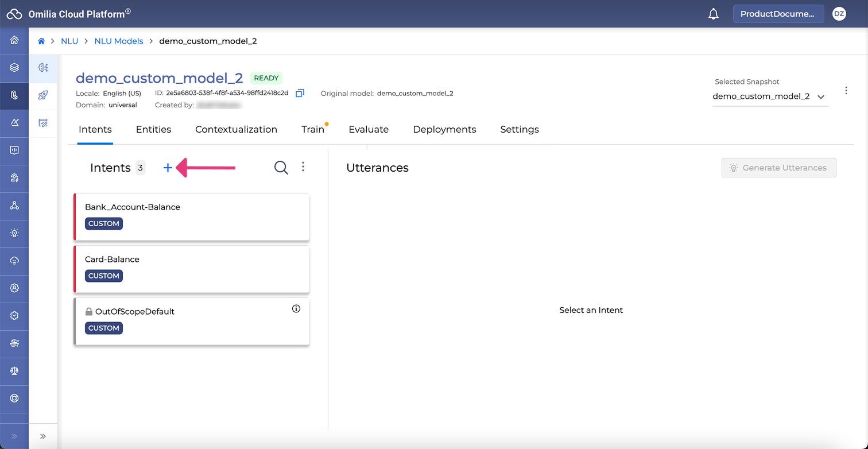Select the Card-Balance intent card
The image size is (868, 449).
pyautogui.click(x=192, y=269)
